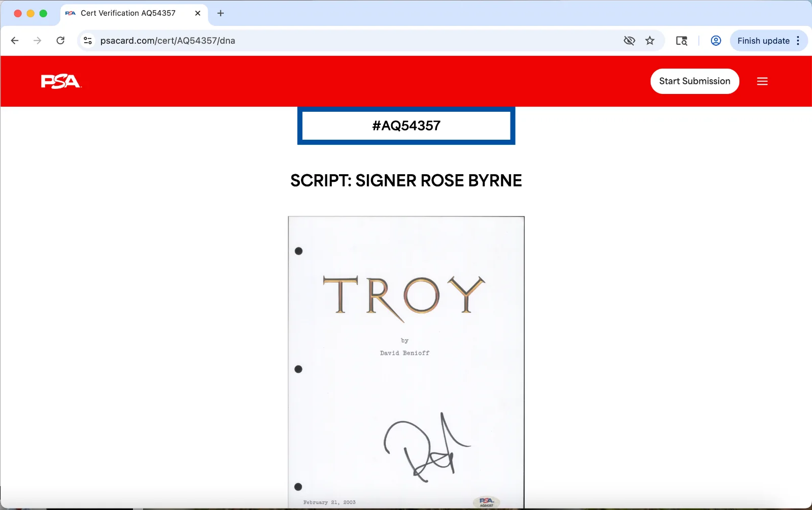
Task: Click the crossed-out eye tracking icon
Action: click(629, 41)
